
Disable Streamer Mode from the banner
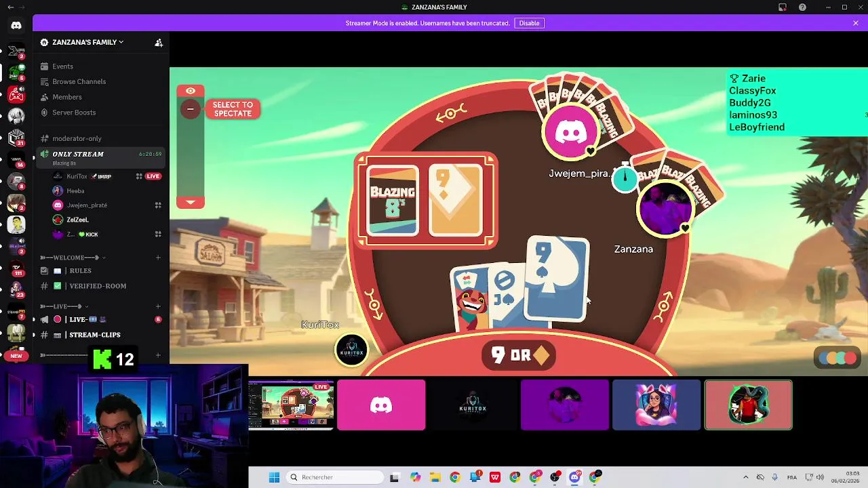(529, 23)
